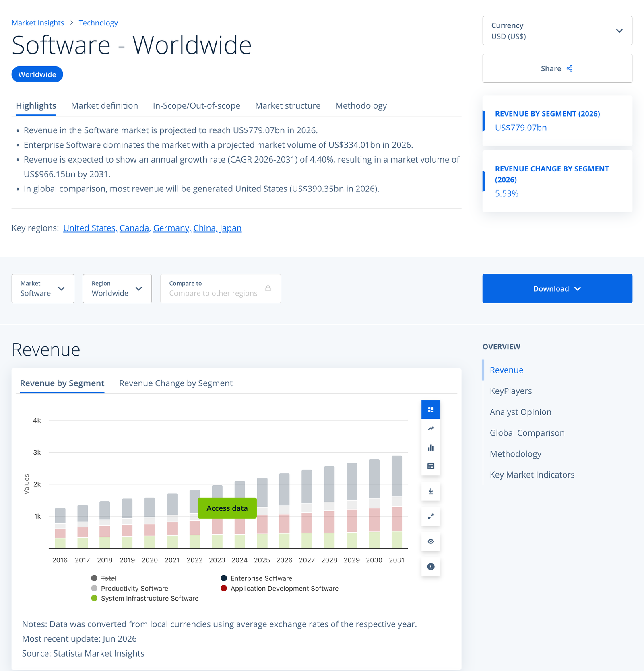The height and width of the screenshot is (671, 644).
Task: Toggle Productivity Software legend entry
Action: click(130, 588)
